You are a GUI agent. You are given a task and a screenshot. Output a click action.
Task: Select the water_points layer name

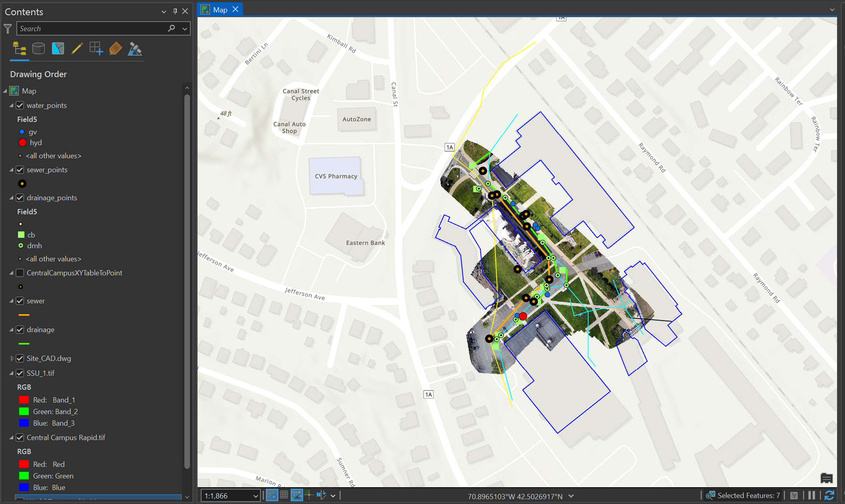[x=46, y=106]
